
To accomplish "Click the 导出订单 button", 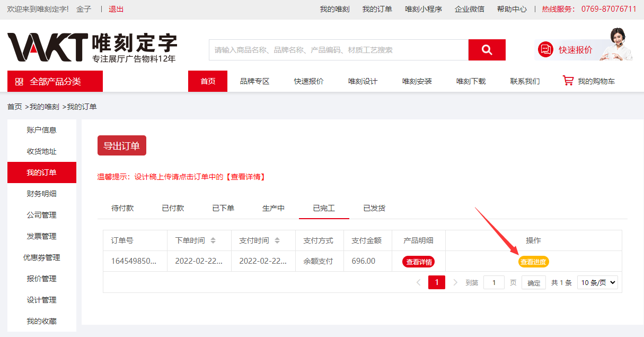I will (x=122, y=146).
